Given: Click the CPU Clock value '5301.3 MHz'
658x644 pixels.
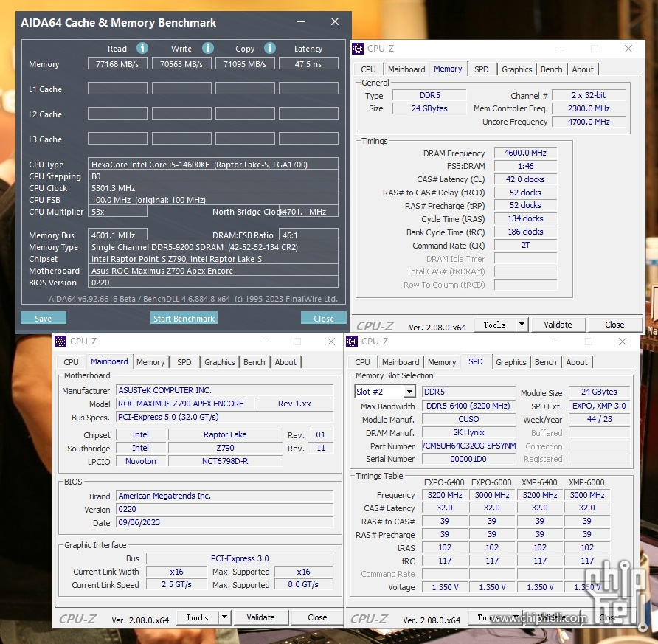Looking at the screenshot, I should point(212,187).
